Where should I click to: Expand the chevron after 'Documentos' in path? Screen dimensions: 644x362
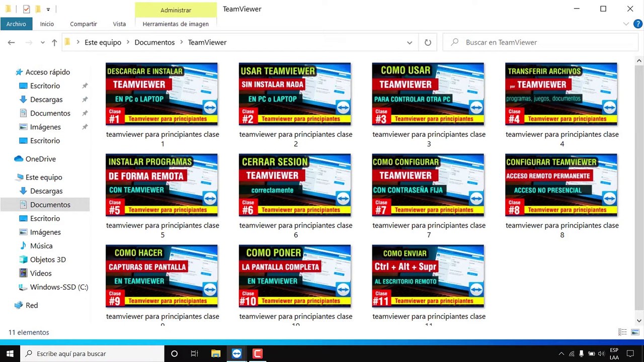[x=182, y=42]
